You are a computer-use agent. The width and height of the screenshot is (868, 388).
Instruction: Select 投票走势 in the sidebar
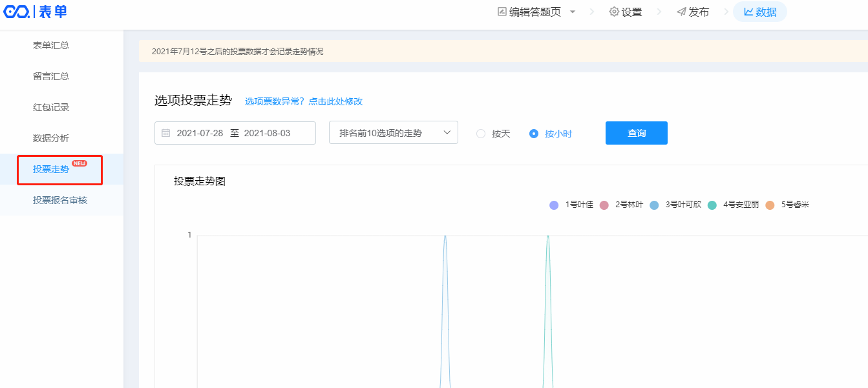tap(51, 169)
